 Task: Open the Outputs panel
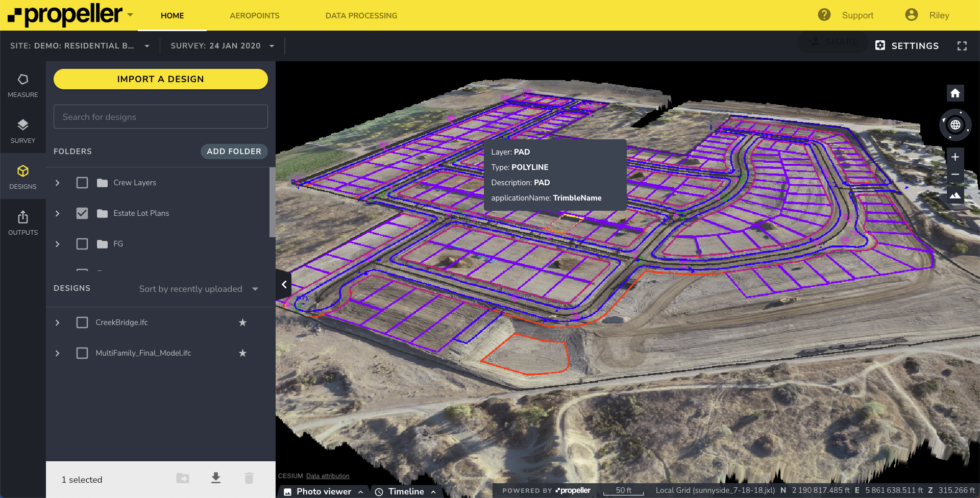[x=23, y=223]
